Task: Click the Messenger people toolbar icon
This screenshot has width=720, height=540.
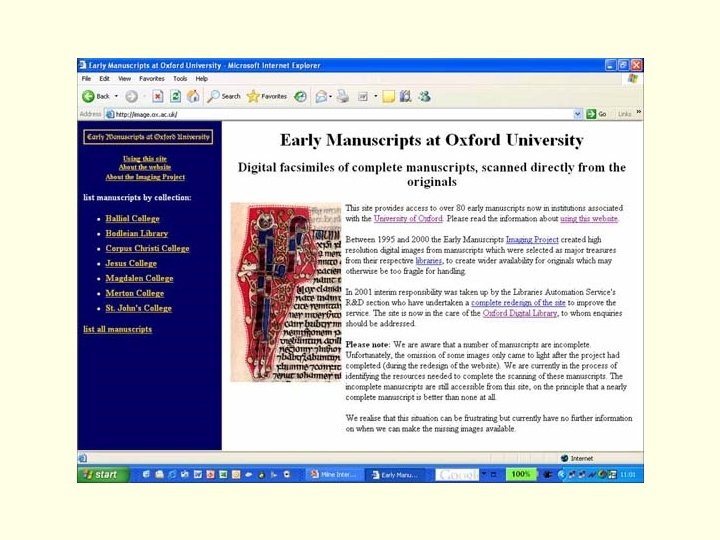Action: (424, 96)
